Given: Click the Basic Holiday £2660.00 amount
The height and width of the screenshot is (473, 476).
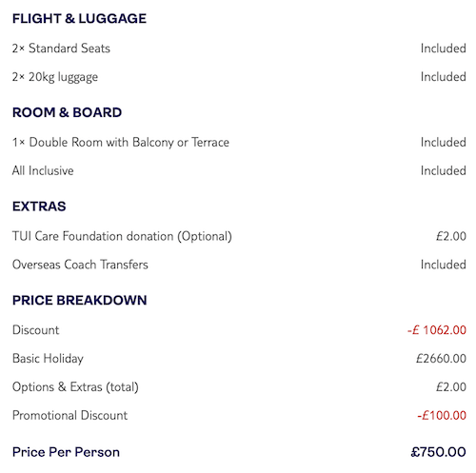Looking at the screenshot, I should pos(441,359).
